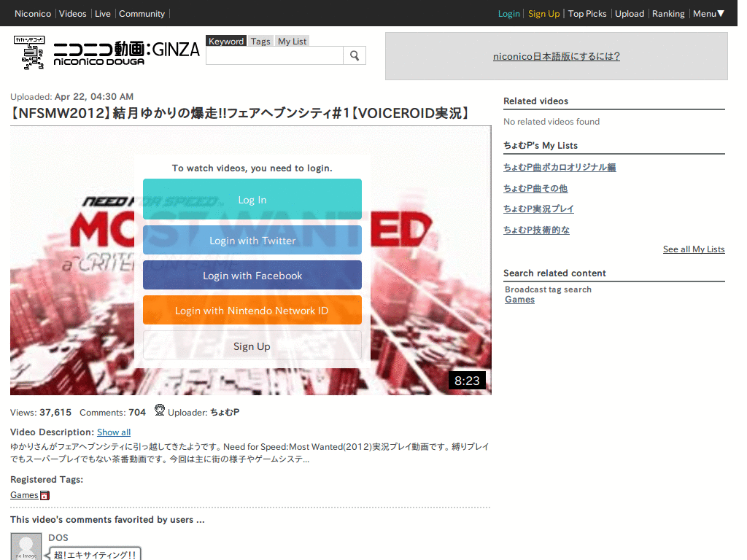Click the comment bubble 超!エキサイティング!!
Screen dimensions: 747x560
tap(94, 554)
